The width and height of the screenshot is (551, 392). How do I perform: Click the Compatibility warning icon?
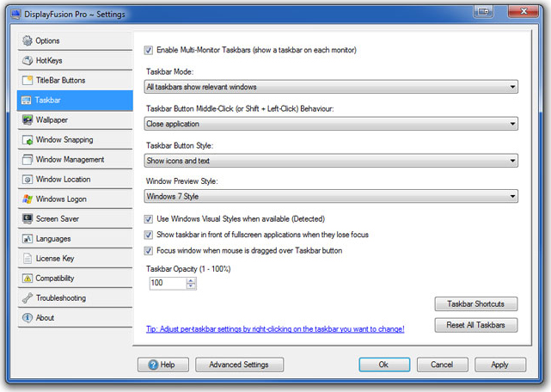[27, 278]
